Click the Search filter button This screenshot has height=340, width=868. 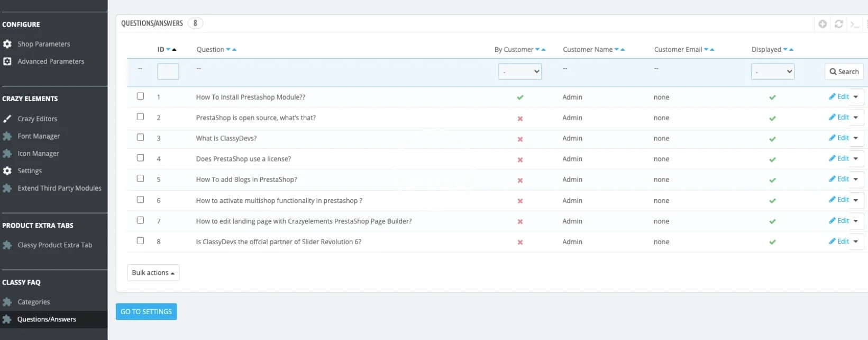coord(844,71)
